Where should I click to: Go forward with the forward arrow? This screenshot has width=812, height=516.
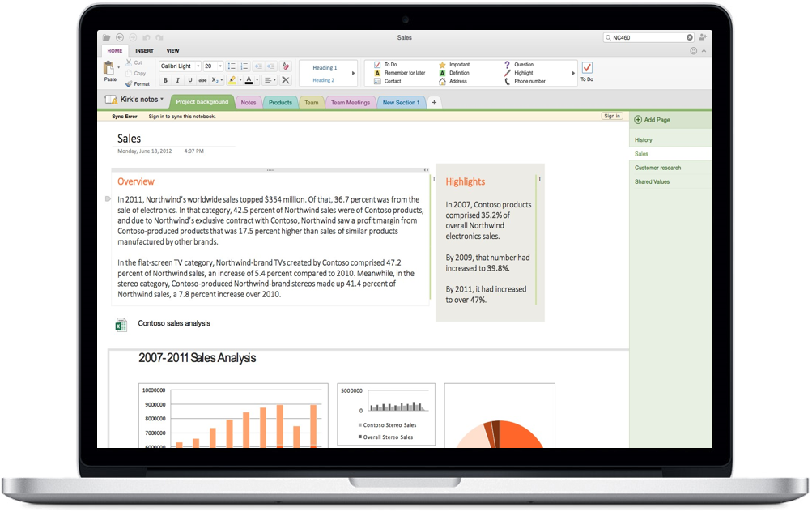click(133, 37)
